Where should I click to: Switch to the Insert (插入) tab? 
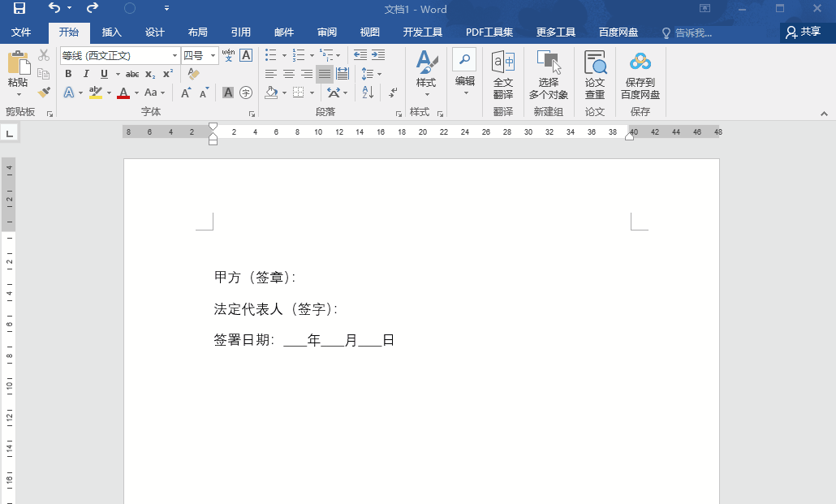pos(111,32)
